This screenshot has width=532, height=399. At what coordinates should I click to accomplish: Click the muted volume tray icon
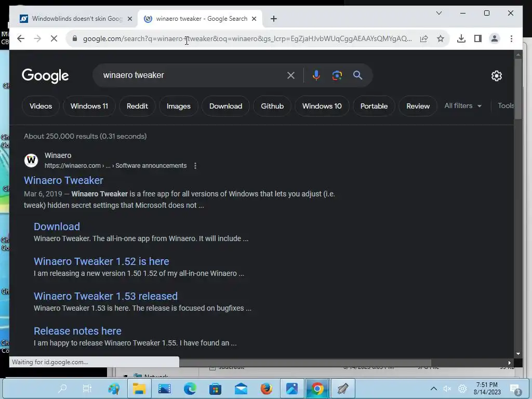[x=447, y=389]
